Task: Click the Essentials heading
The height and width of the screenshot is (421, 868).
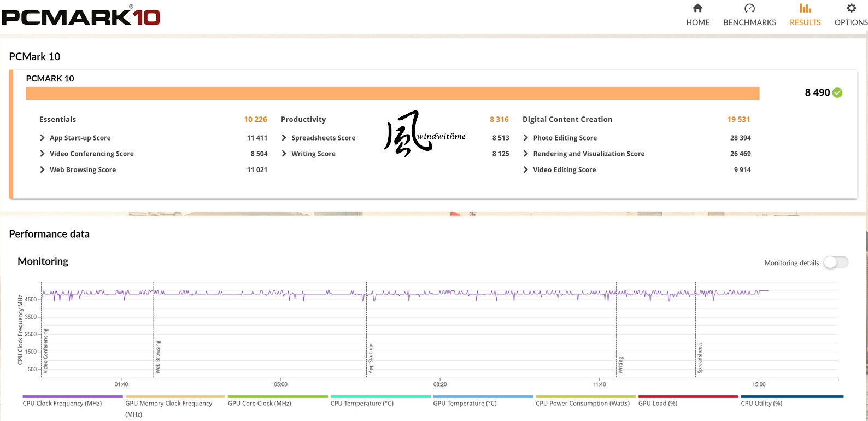Action: pos(57,119)
